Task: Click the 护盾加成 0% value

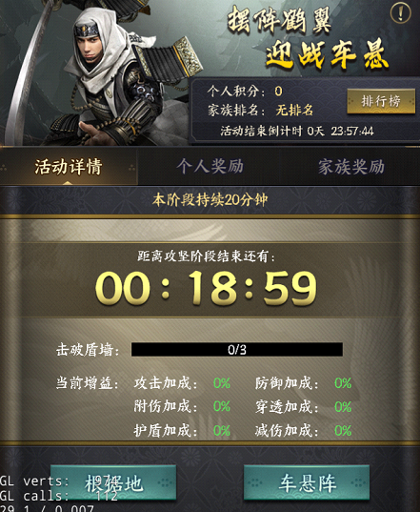Action: (x=222, y=431)
